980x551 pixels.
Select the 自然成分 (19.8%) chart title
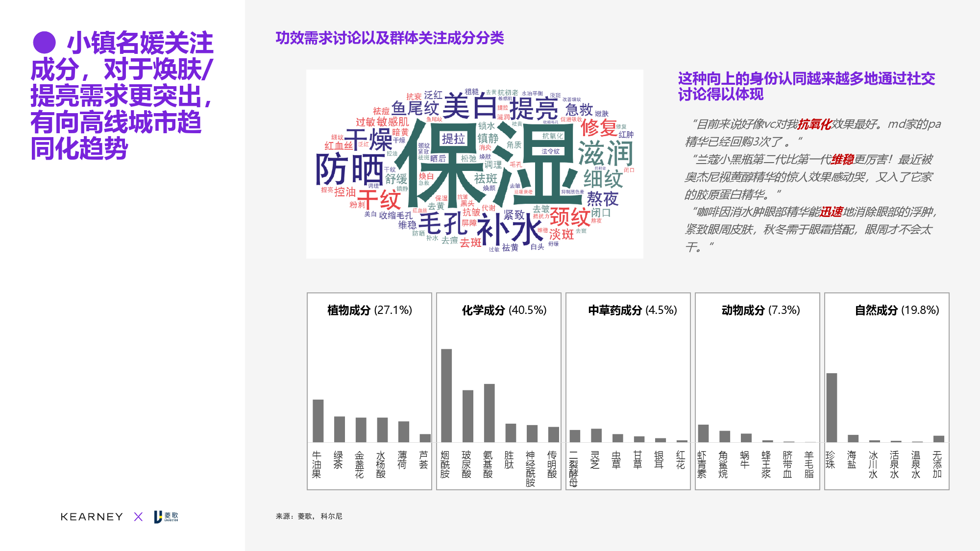click(x=896, y=310)
